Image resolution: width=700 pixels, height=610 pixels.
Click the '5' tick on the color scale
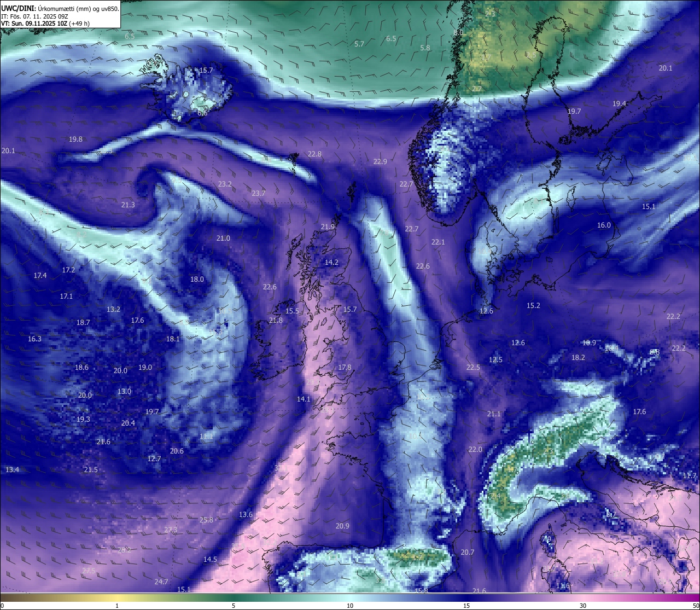pos(234,606)
